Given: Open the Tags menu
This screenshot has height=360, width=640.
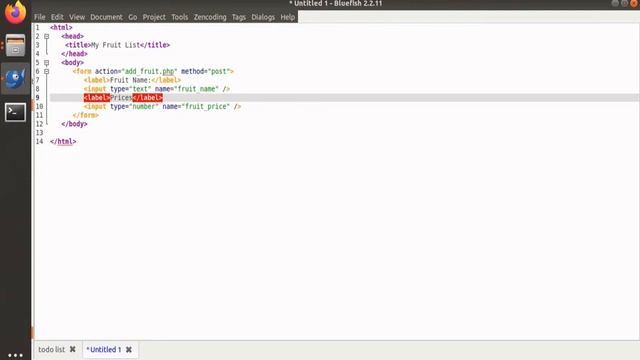Looking at the screenshot, I should (239, 17).
